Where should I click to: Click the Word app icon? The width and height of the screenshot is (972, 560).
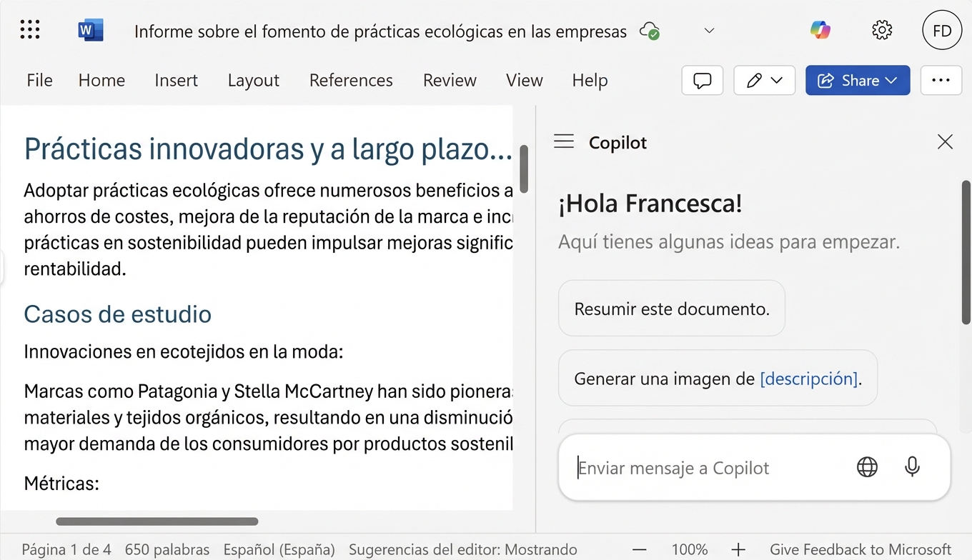(x=89, y=29)
